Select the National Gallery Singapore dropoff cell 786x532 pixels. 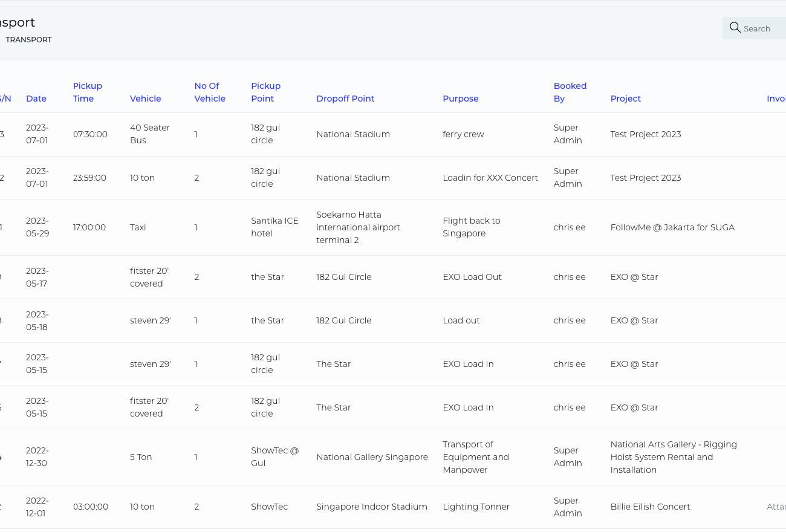pos(372,457)
